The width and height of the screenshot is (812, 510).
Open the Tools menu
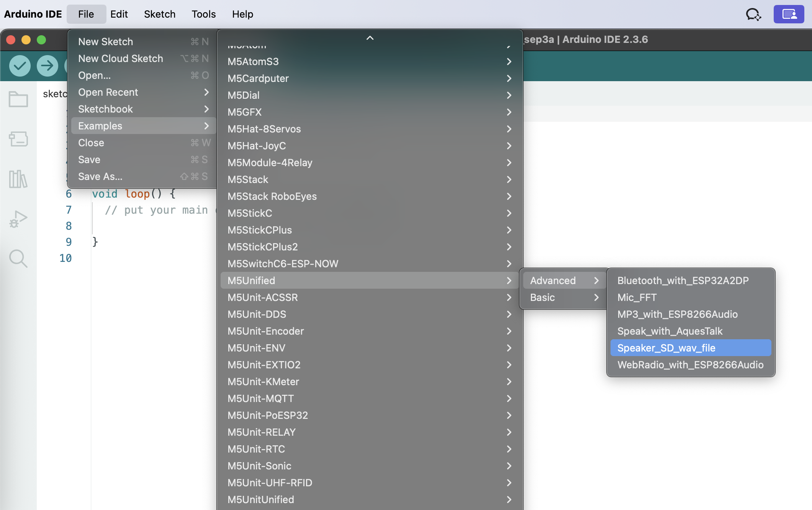204,14
